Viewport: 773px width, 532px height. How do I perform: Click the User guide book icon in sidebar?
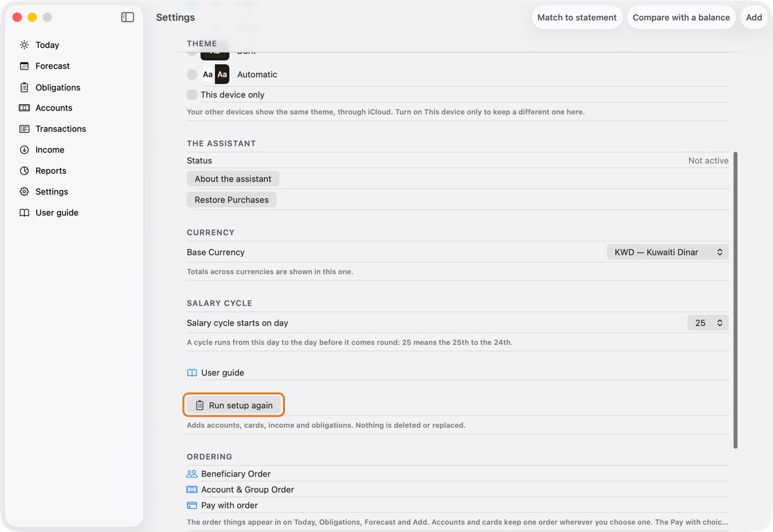click(x=24, y=212)
